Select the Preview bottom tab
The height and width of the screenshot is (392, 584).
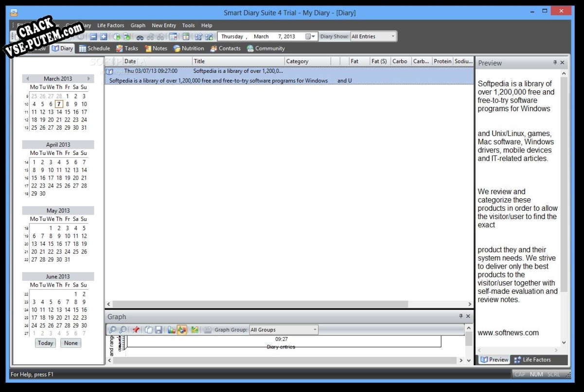click(495, 360)
